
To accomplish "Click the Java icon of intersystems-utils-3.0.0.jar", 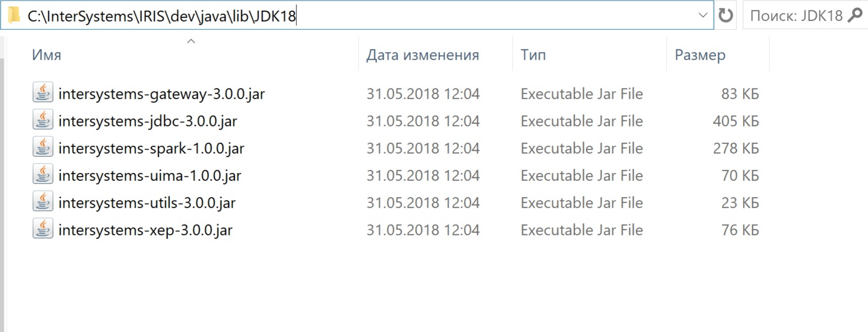I will [43, 202].
